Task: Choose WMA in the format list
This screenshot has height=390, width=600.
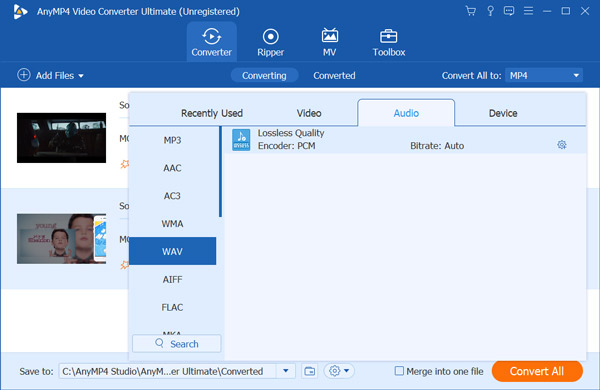Action: (173, 224)
